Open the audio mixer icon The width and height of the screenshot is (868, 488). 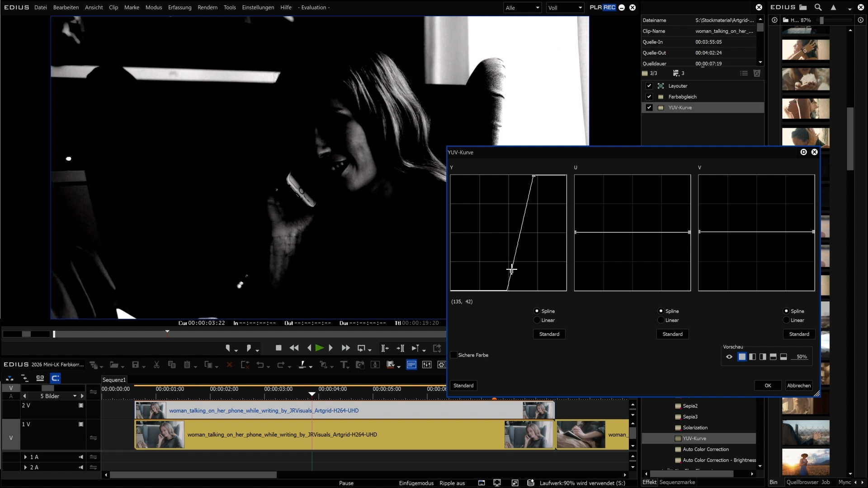click(x=426, y=365)
